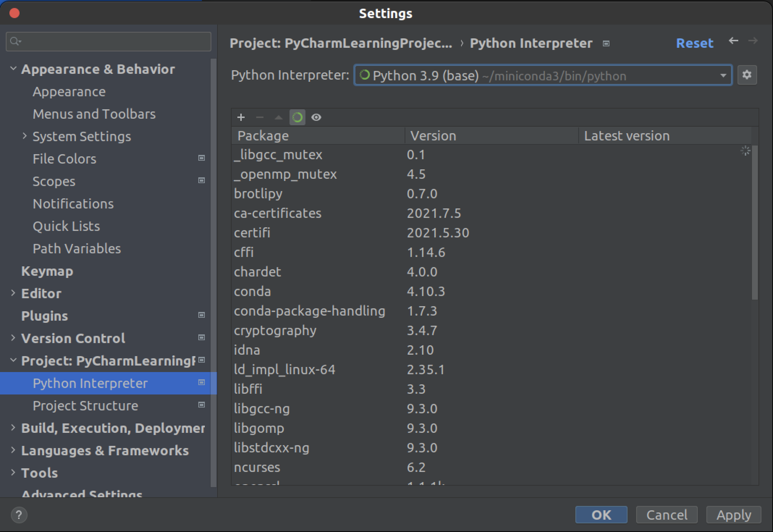Image resolution: width=773 pixels, height=532 pixels.
Task: Open the interpreter settings gear menu
Action: click(747, 75)
